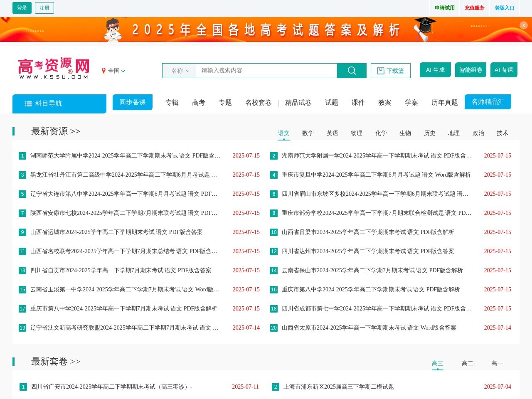Open the 名称 search filter dropdown
The image size is (532, 399).
click(x=179, y=71)
